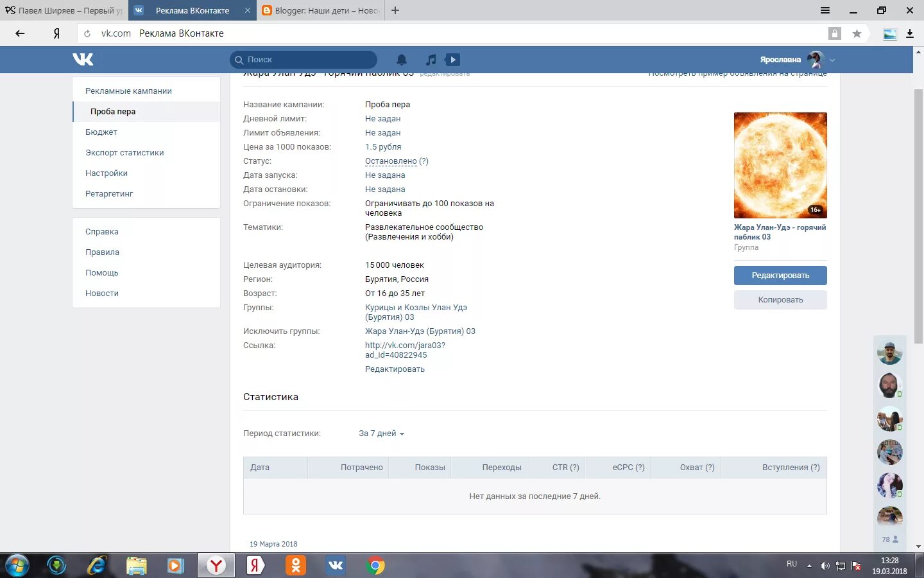Close the Реклама ВКонтакте tab
The width and height of the screenshot is (924, 578).
pos(248,10)
